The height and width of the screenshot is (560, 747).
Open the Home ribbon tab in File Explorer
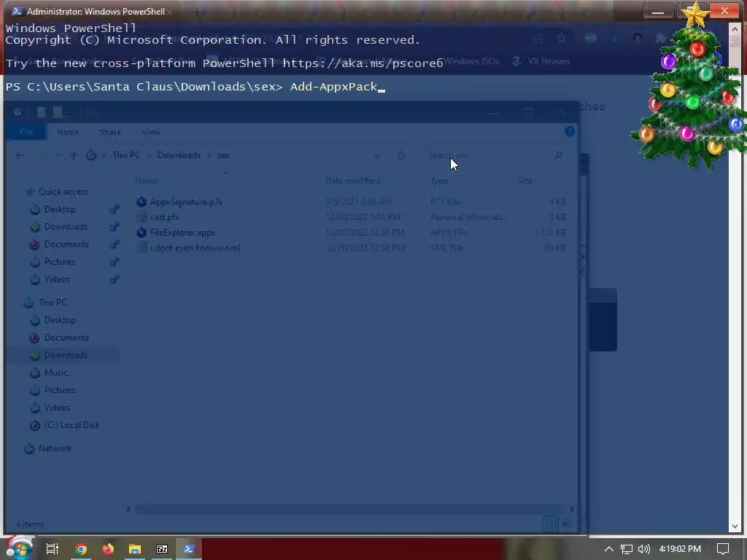coord(68,132)
